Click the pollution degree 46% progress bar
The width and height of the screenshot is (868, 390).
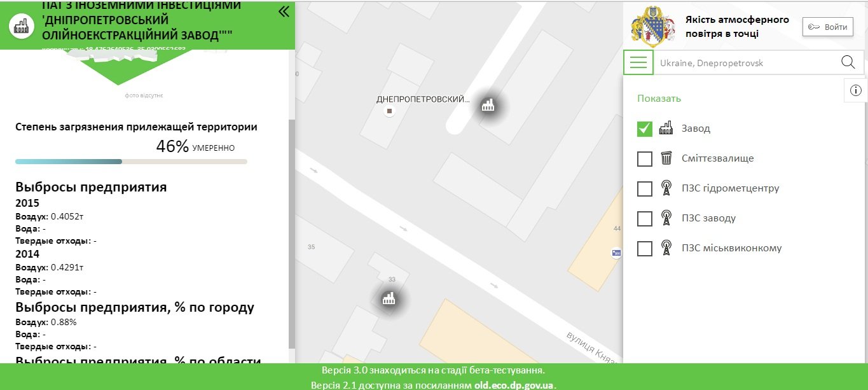tap(131, 162)
